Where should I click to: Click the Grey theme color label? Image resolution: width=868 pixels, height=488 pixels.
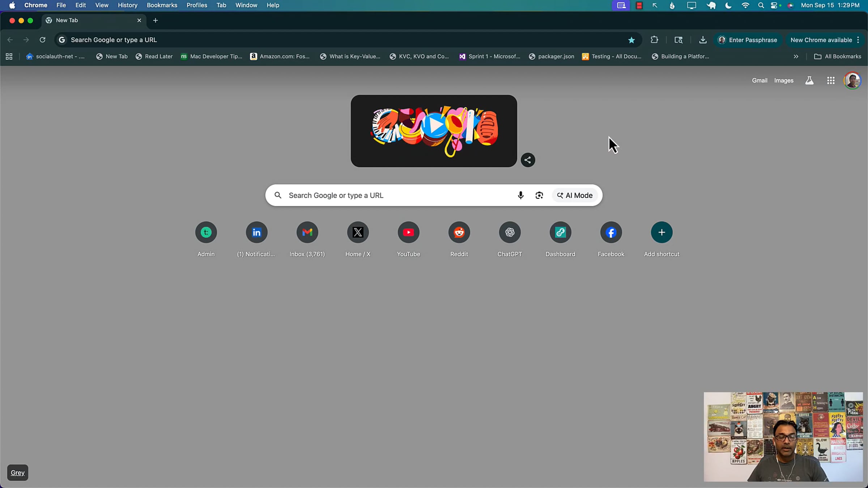tap(18, 472)
